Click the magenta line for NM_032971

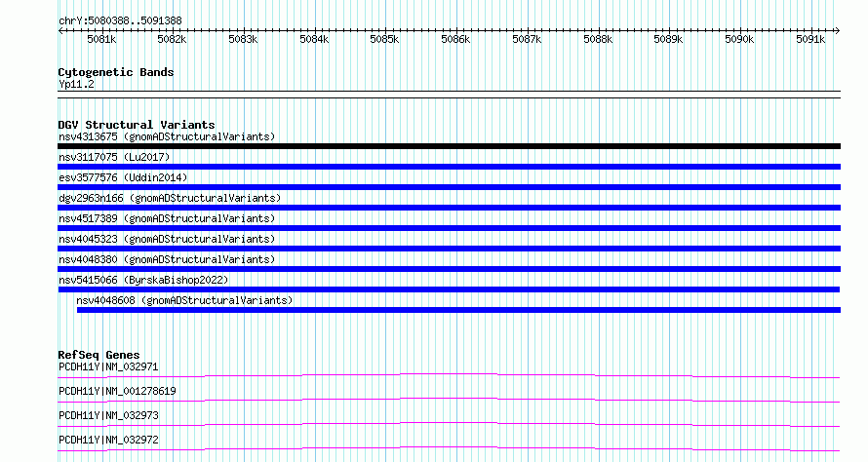(449, 376)
